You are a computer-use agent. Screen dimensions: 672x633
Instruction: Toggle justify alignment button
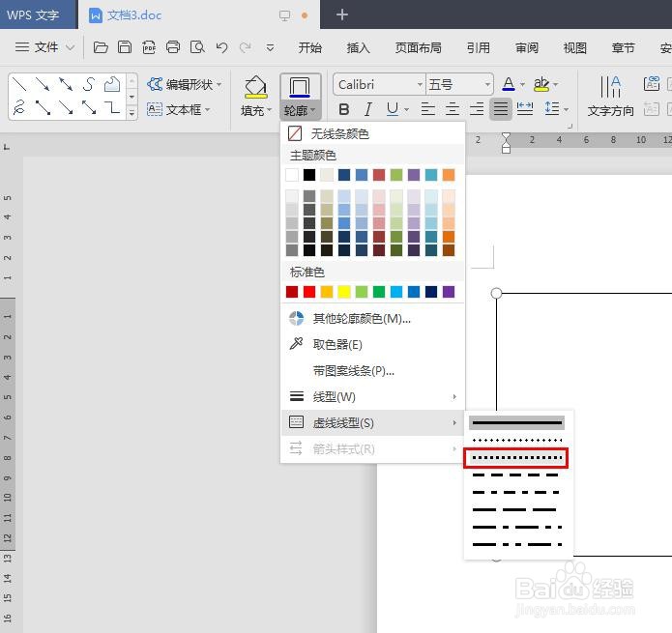click(x=501, y=109)
